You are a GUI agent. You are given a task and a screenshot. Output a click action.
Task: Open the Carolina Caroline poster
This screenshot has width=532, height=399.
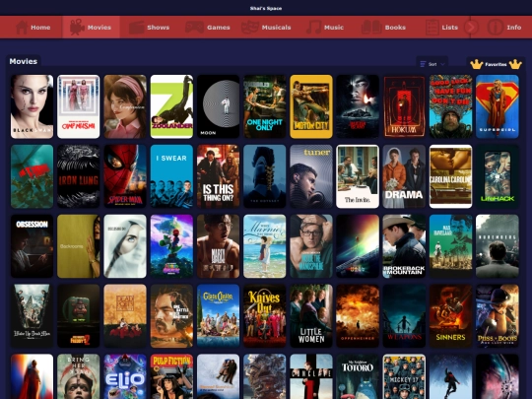point(450,176)
